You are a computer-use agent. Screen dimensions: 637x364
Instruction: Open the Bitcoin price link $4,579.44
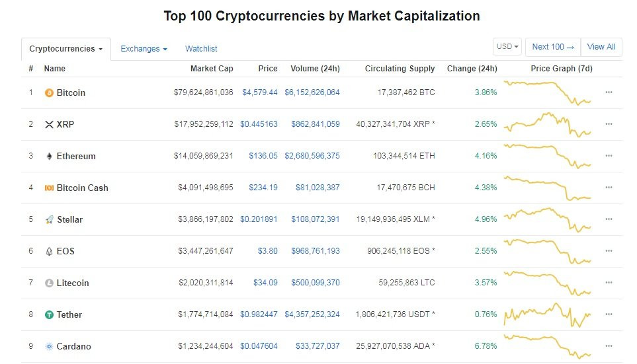coord(260,93)
